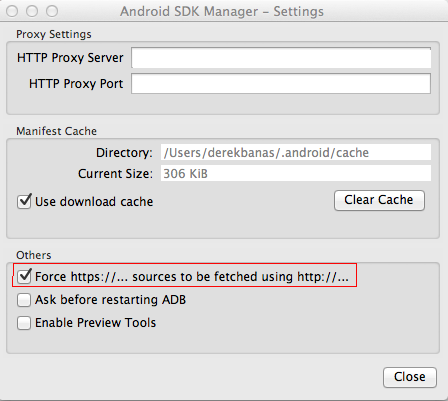
Task: Click the Manifest Cache group heading
Action: 56,131
